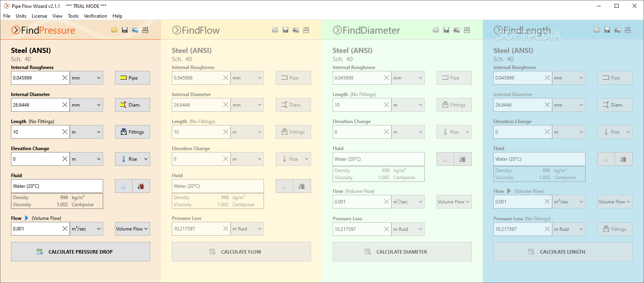The height and width of the screenshot is (283, 644).
Task: Open file icon in FindPressure header
Action: point(114,30)
